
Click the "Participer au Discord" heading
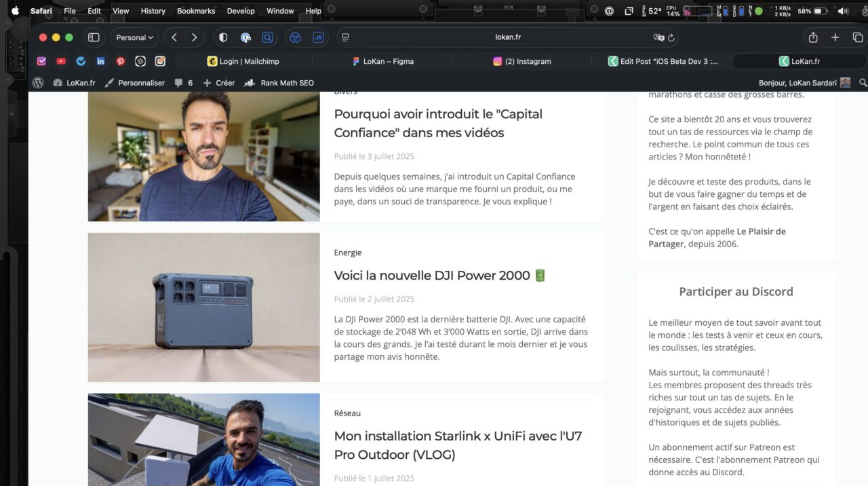[x=736, y=291]
